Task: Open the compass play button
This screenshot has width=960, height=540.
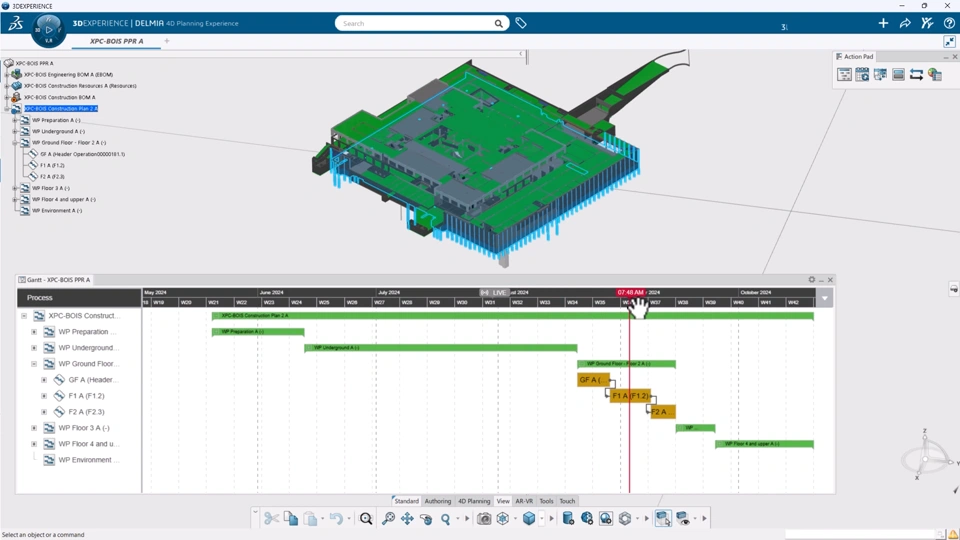Action: pyautogui.click(x=48, y=28)
